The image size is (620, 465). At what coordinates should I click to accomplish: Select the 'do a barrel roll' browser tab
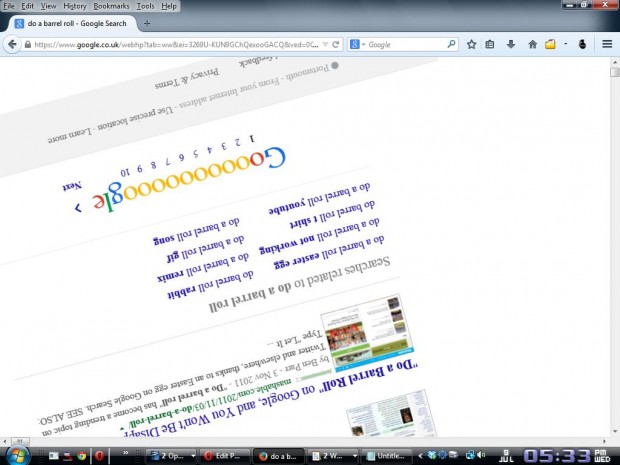pyautogui.click(x=70, y=22)
